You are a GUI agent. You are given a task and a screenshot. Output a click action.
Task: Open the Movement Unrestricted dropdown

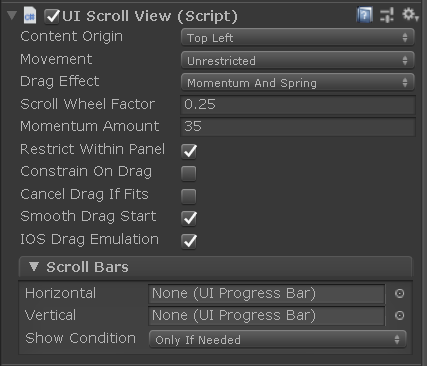(x=298, y=60)
